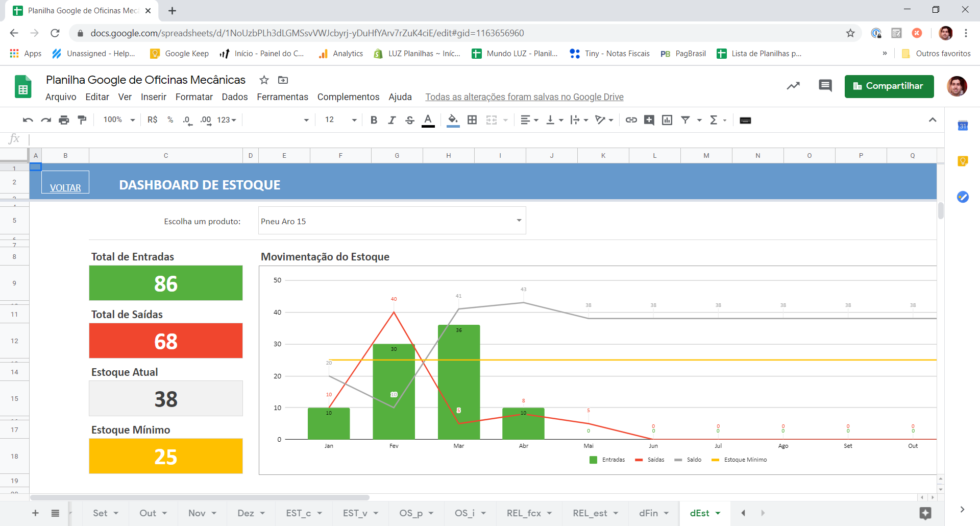Open the comments history icon
980x526 pixels.
[x=825, y=86]
